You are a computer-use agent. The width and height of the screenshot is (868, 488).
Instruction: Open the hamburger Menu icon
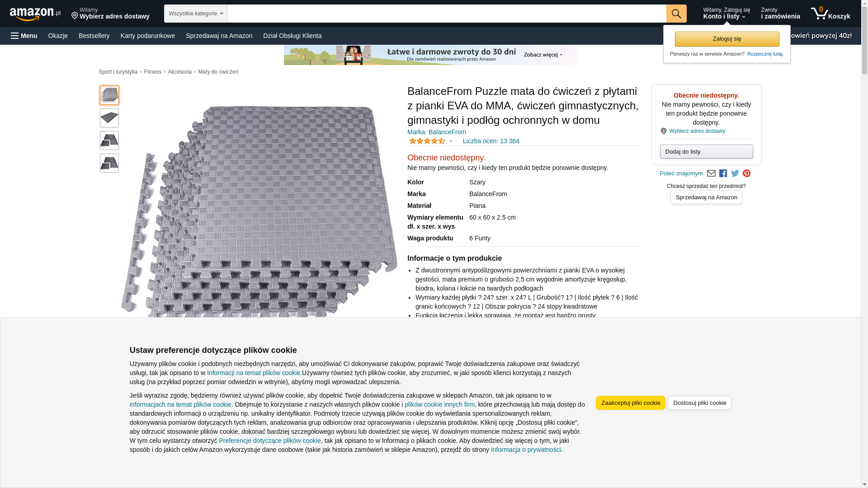(x=24, y=36)
